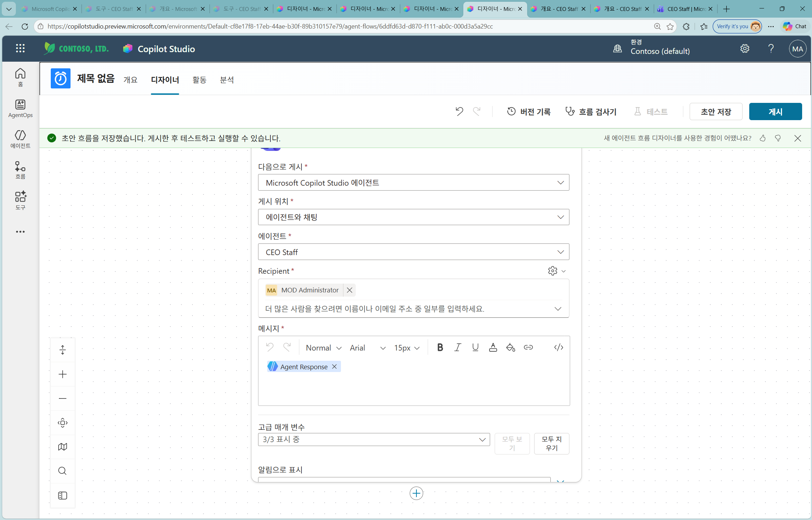Image resolution: width=812 pixels, height=520 pixels.
Task: Insert a hyperlink in the message
Action: [x=528, y=347]
